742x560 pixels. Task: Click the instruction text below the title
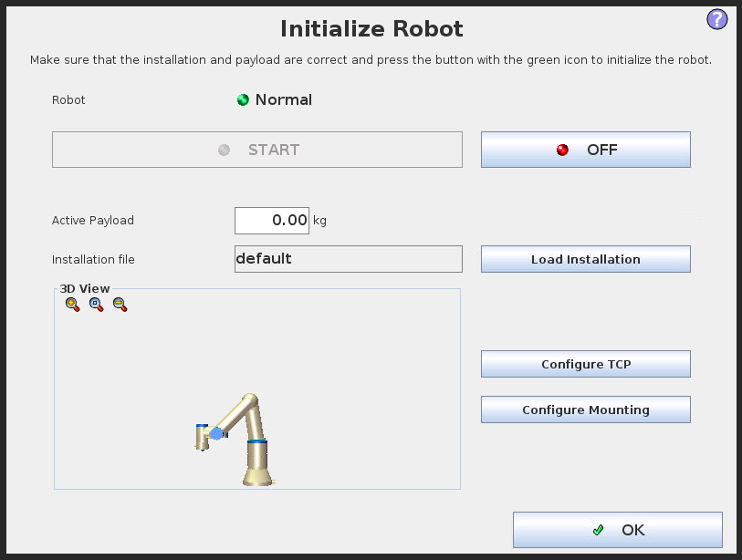(371, 60)
